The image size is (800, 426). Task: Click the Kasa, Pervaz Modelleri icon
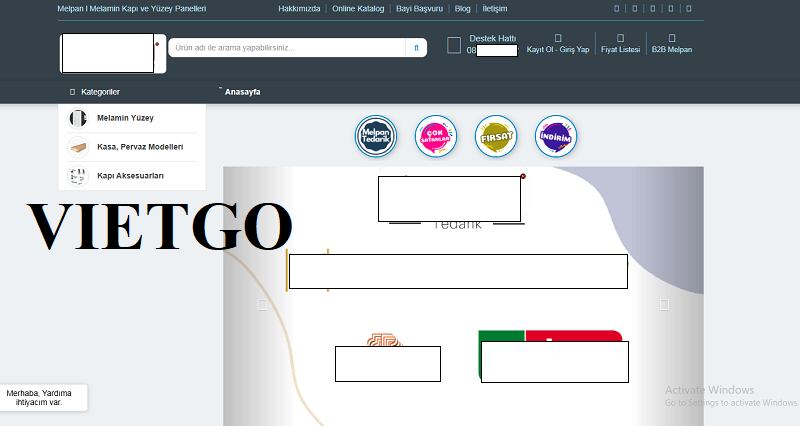(77, 147)
